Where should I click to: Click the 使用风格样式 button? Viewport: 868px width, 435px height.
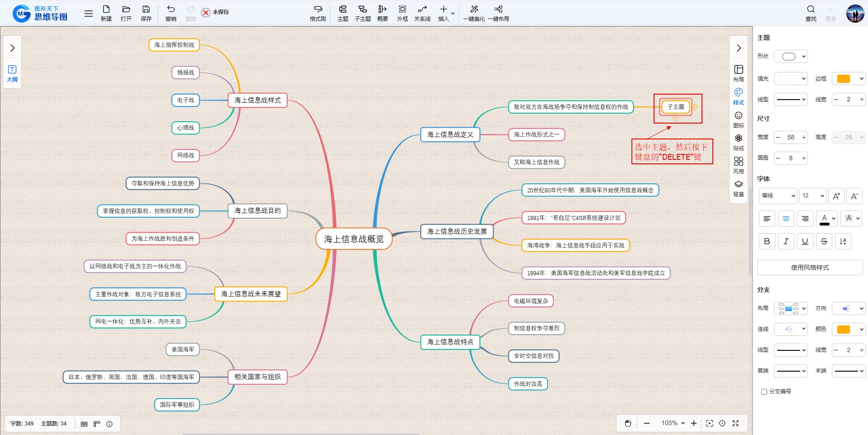(x=810, y=268)
